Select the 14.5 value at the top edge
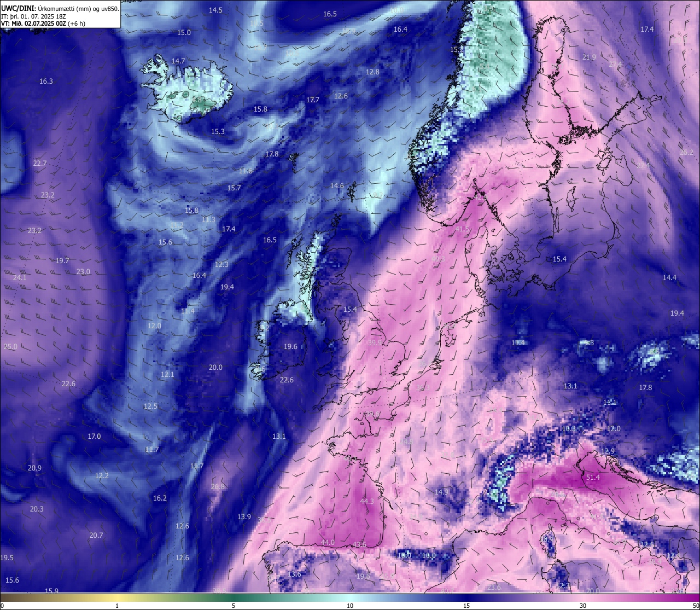Viewport: 700px width, 610px height. click(x=215, y=10)
